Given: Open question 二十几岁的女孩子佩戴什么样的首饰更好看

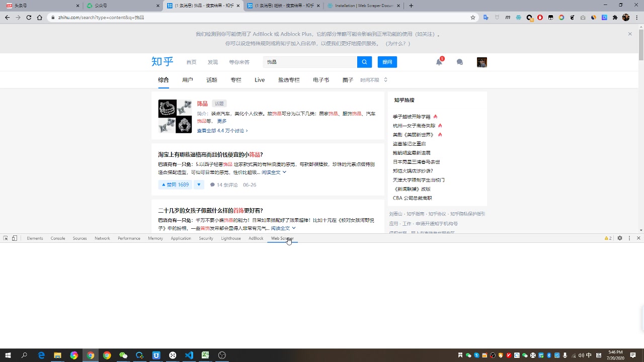Looking at the screenshot, I should 210,211.
